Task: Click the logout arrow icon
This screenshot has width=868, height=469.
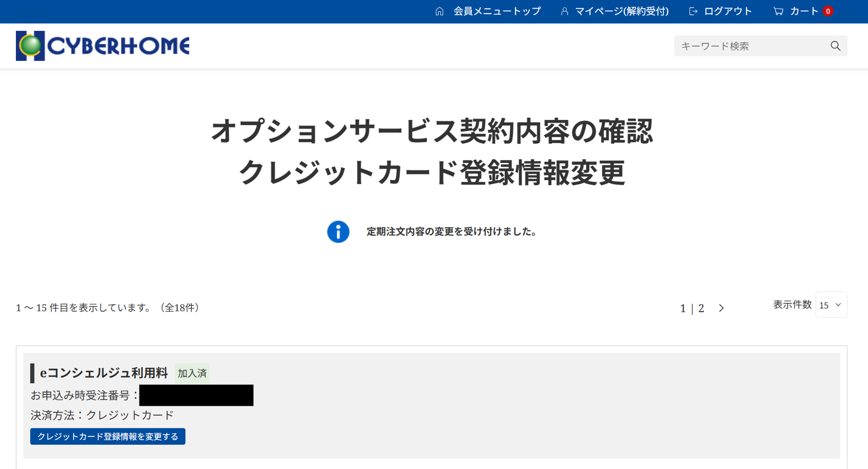Action: point(693,11)
